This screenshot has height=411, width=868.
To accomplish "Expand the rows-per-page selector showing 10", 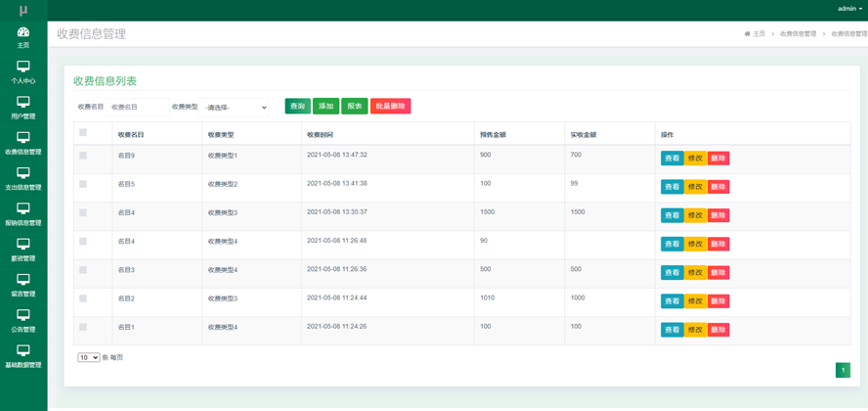I will (x=88, y=358).
